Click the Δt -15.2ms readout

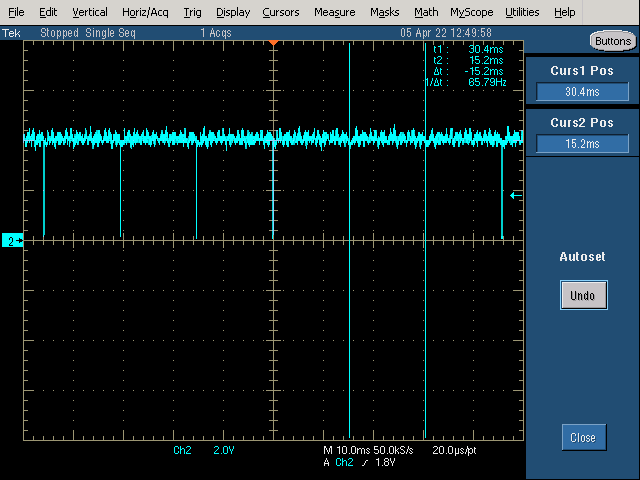click(x=468, y=71)
